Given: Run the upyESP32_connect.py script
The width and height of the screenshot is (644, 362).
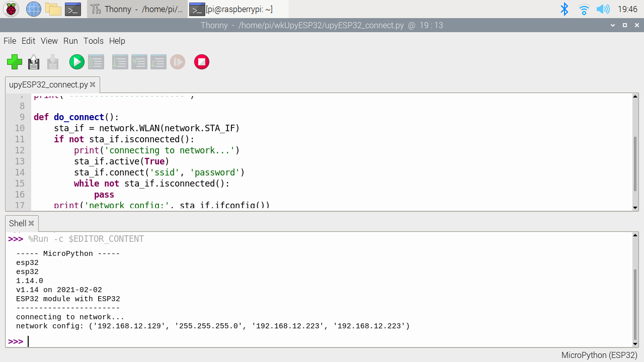Looking at the screenshot, I should click(76, 62).
